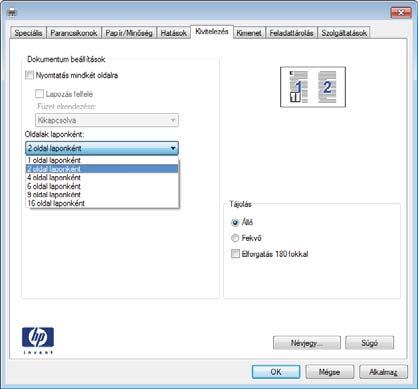Select the Kivitelezés tab
This screenshot has height=389, width=418.
coord(212,32)
